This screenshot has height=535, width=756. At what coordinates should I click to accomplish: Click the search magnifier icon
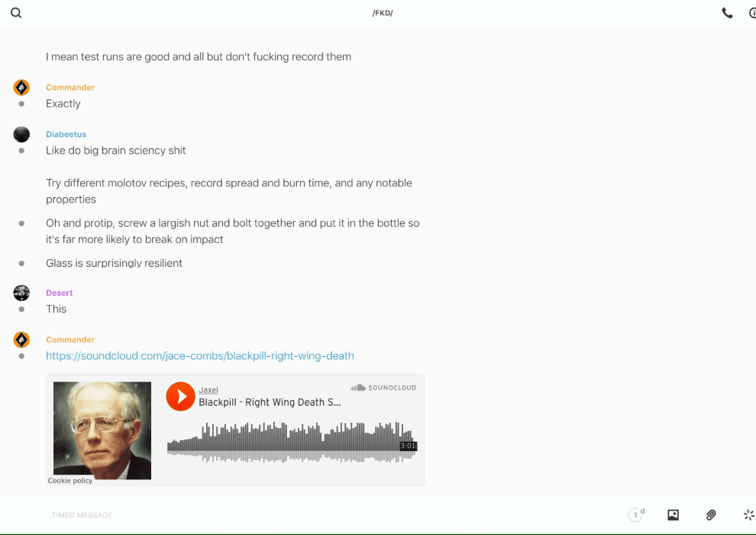pyautogui.click(x=16, y=13)
